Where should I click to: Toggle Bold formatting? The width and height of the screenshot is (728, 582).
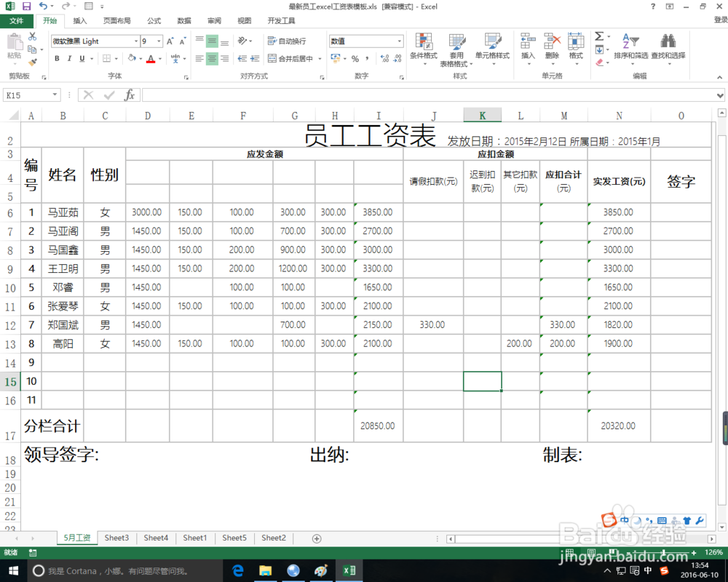(57, 58)
